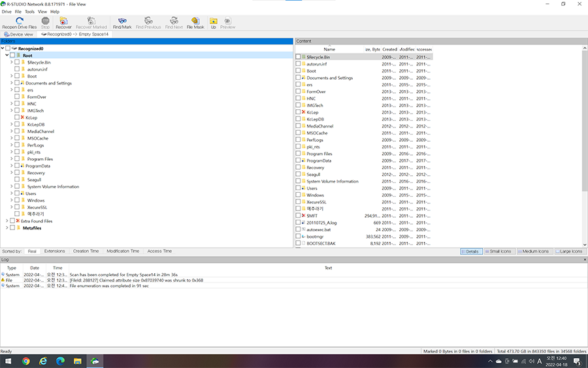Expand the Extra Found Files node
Screen dimensions: 588x368
(7, 221)
